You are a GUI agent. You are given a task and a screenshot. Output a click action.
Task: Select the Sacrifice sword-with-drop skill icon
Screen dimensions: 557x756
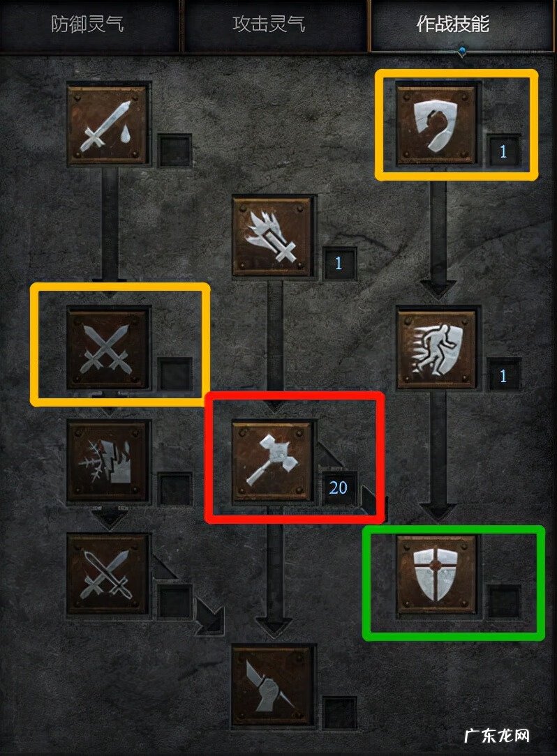click(107, 126)
